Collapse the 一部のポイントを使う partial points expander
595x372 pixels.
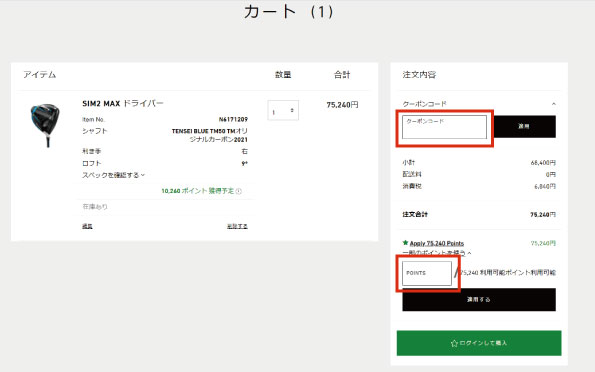tap(437, 252)
